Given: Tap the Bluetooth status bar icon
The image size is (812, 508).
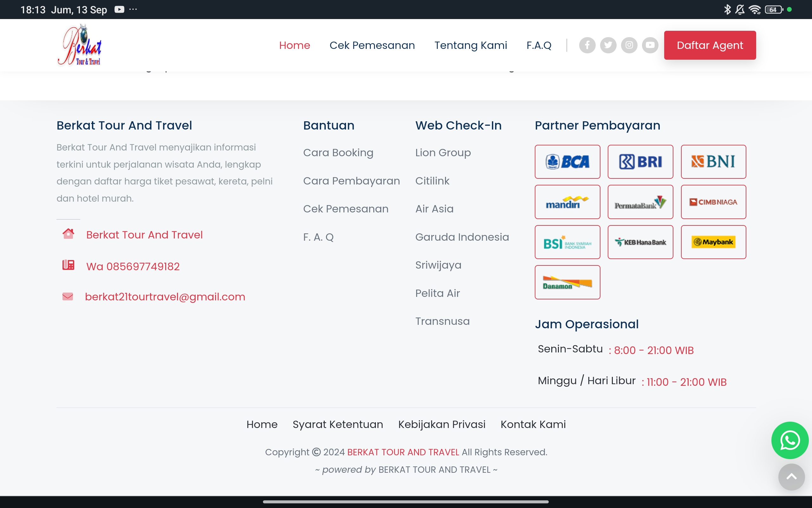Looking at the screenshot, I should tap(727, 10).
